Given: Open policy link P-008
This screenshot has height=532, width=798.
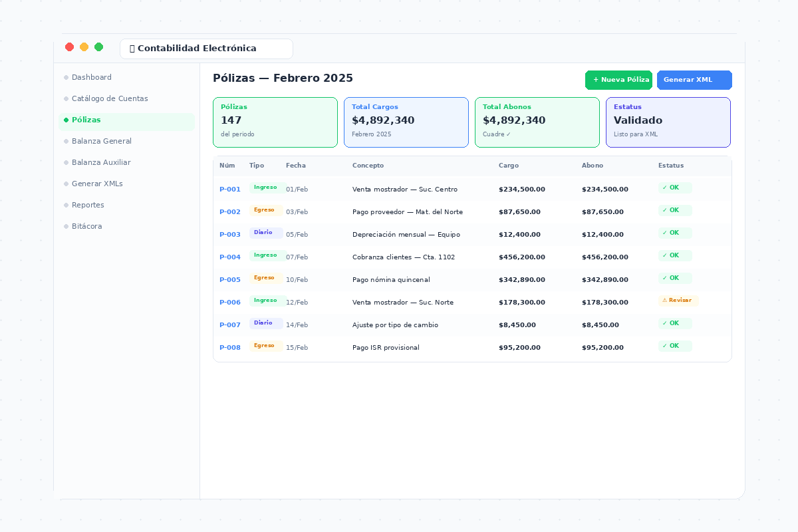Looking at the screenshot, I should pos(230,348).
